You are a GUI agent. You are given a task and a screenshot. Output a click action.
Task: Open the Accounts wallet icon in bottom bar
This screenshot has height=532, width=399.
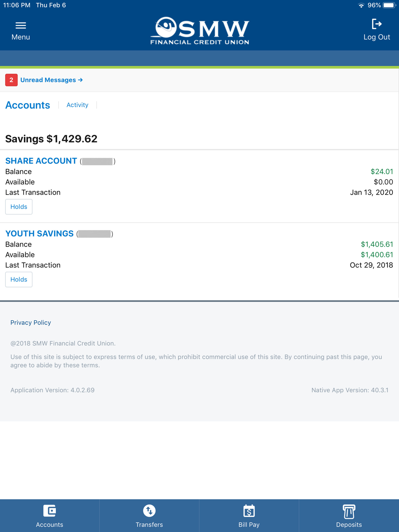tap(49, 510)
